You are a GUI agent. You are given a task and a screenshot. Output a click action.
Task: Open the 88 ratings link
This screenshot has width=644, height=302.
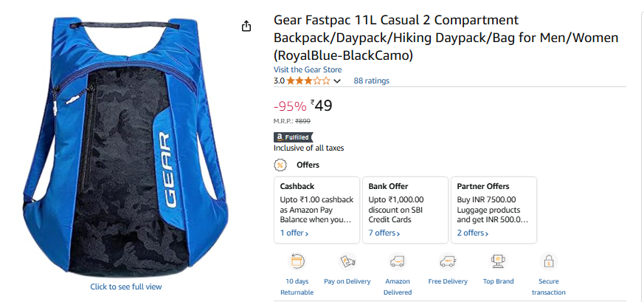(x=371, y=80)
